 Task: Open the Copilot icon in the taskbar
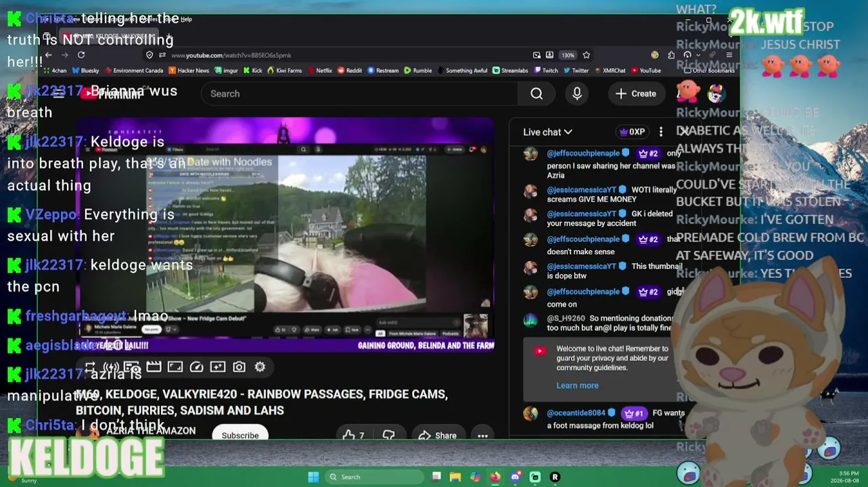[475, 477]
